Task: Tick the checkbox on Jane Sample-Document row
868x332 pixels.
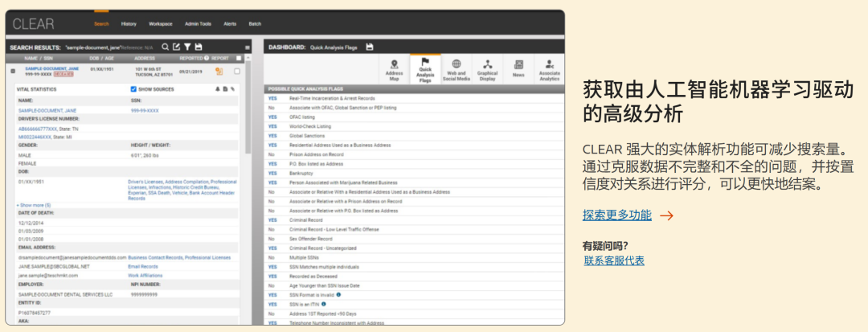Action: [237, 72]
